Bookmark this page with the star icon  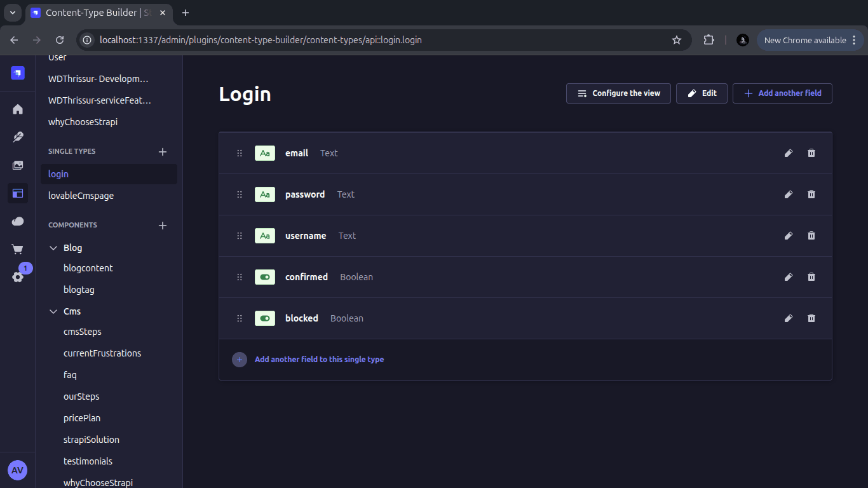[677, 40]
